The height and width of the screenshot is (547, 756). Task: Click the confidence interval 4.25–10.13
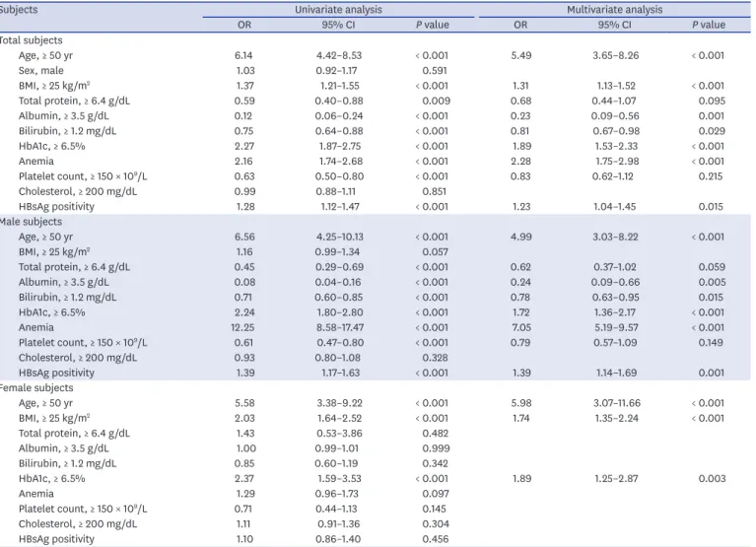click(x=340, y=237)
